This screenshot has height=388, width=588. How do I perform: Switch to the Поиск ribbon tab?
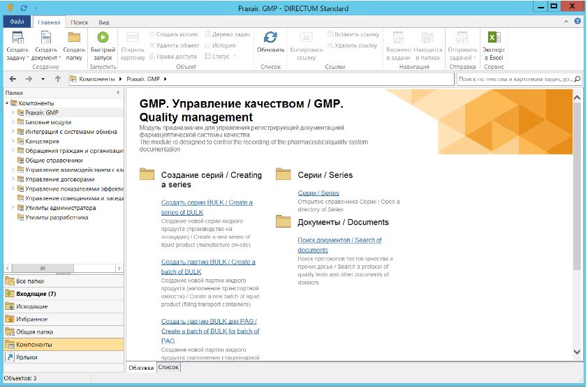tap(80, 22)
